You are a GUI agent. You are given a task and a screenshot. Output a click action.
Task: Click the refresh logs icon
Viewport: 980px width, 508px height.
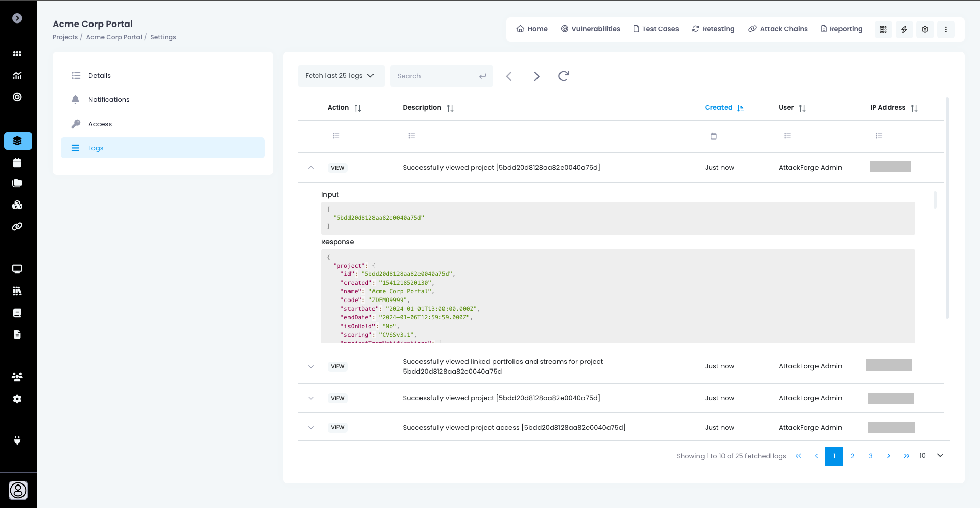click(x=564, y=76)
